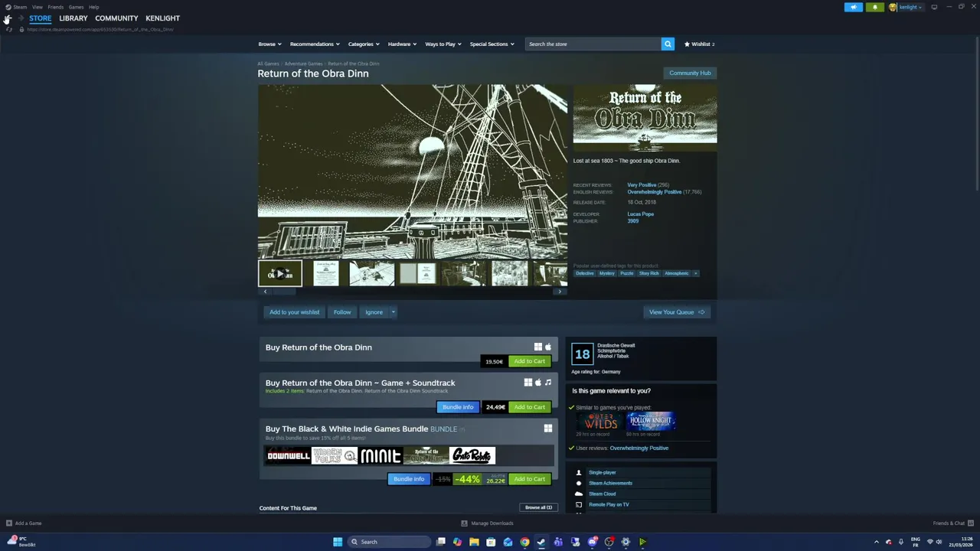Viewport: 980px width, 551px height.
Task: Click music note icon in Soundtrack bundle
Action: 548,383
